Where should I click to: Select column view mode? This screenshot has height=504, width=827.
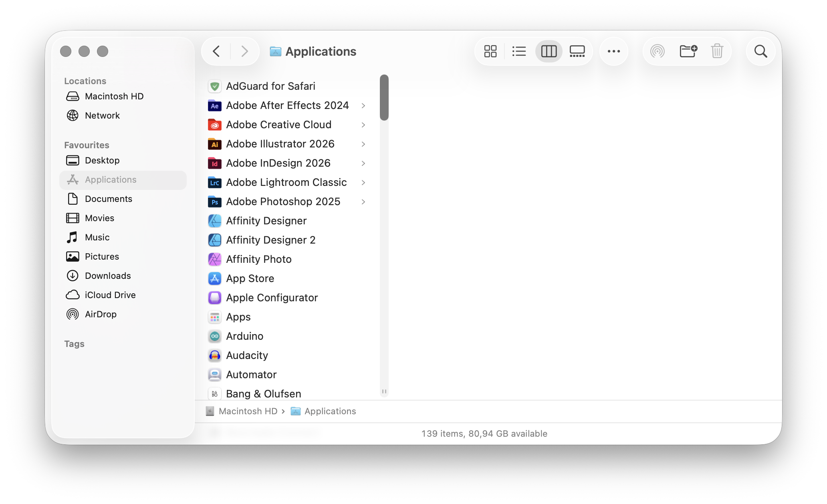pos(549,51)
